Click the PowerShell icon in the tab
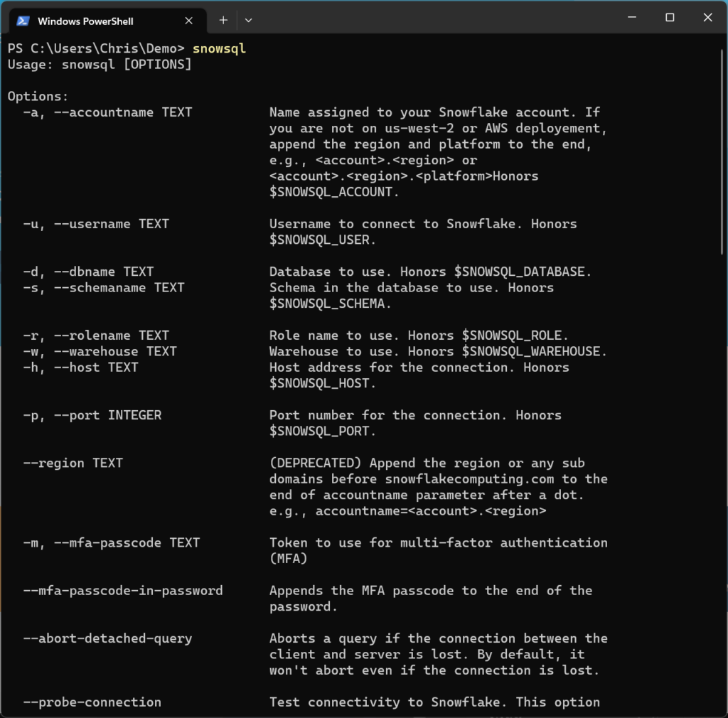 point(23,21)
